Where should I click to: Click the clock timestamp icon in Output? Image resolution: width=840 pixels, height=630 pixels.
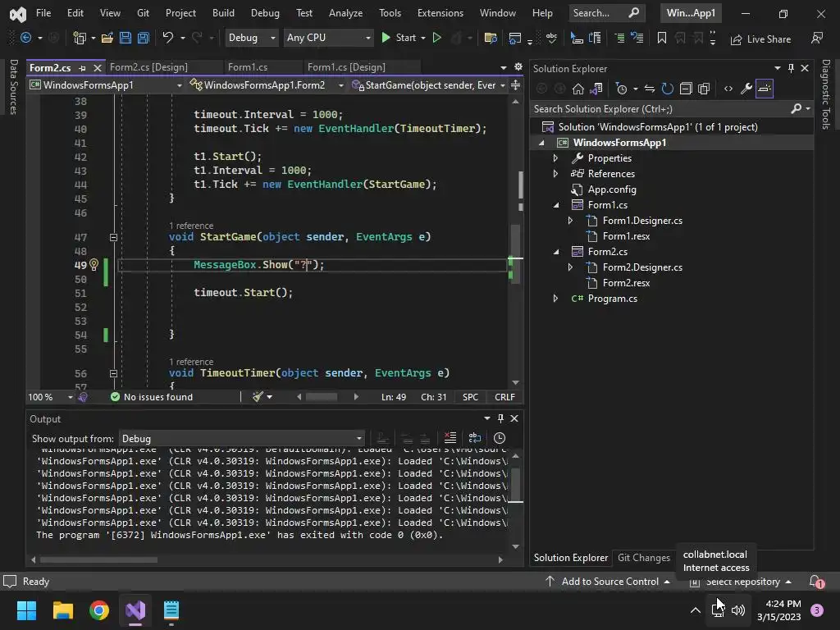click(500, 438)
